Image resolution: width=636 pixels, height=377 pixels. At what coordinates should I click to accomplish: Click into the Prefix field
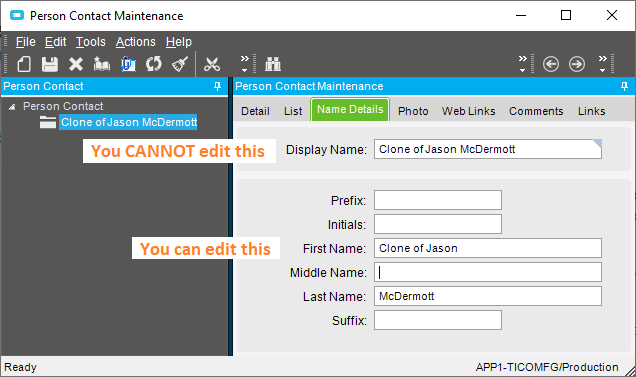click(x=438, y=200)
